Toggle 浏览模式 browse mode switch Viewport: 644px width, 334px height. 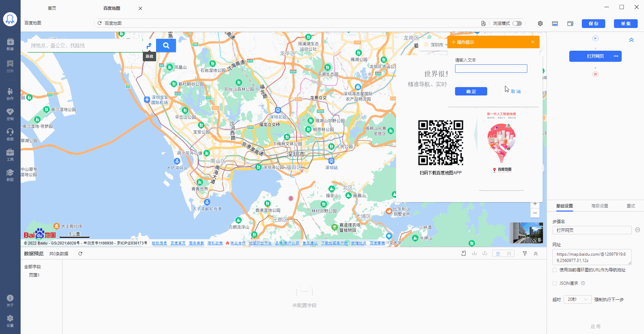(x=517, y=23)
